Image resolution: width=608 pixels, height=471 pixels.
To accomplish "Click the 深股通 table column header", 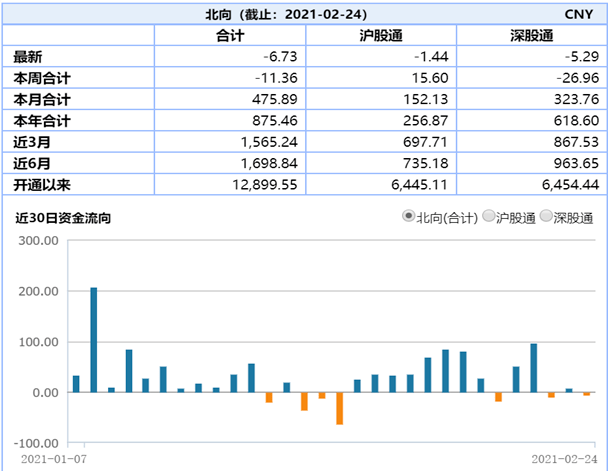I will tap(531, 35).
